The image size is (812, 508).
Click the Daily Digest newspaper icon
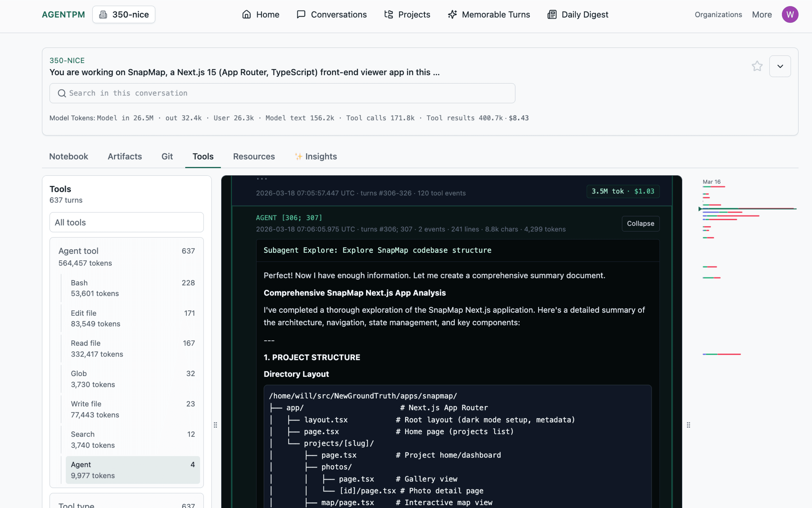pyautogui.click(x=552, y=14)
